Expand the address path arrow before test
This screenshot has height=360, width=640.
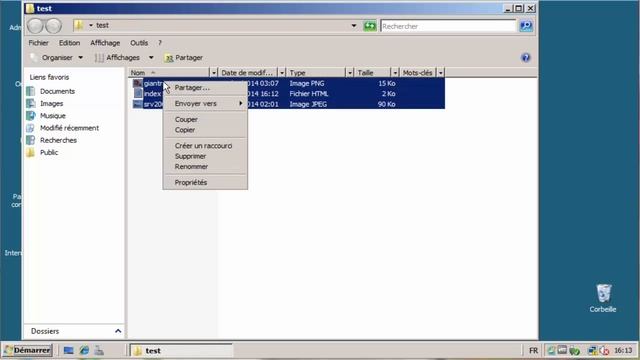[x=91, y=25]
